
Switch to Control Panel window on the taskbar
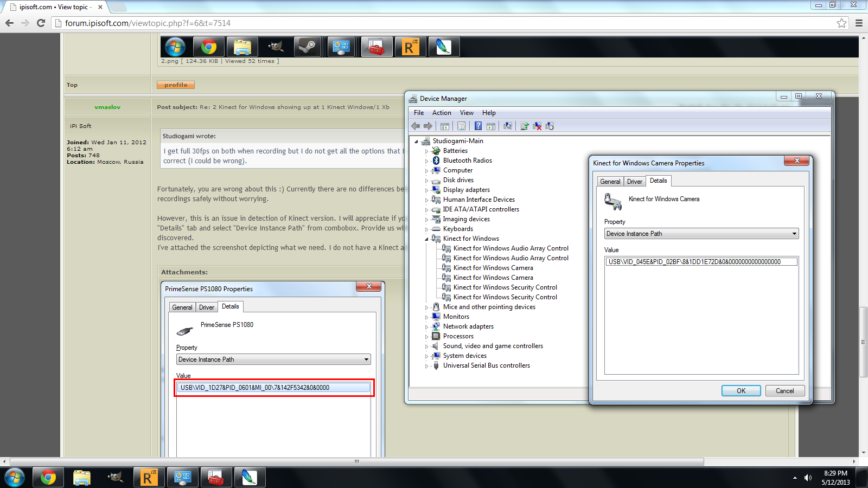pyautogui.click(x=182, y=478)
